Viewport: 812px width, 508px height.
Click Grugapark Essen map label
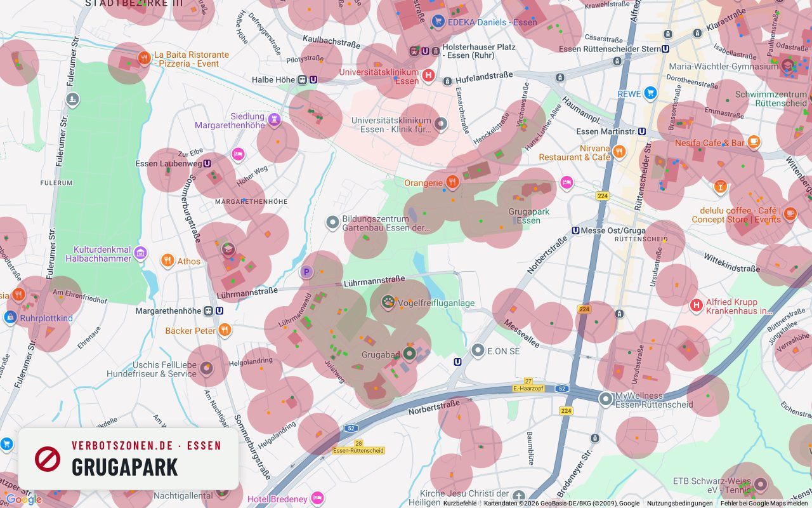(528, 216)
